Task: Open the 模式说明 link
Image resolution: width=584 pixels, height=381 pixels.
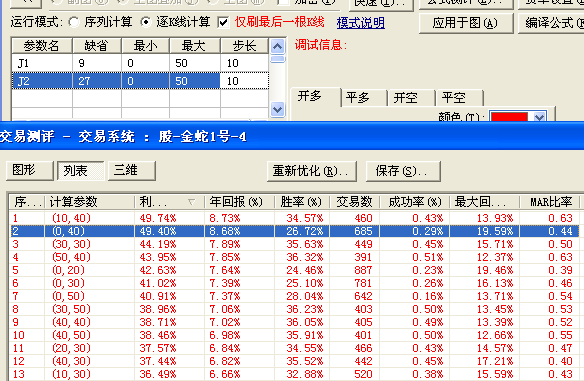Action: pyautogui.click(x=361, y=23)
